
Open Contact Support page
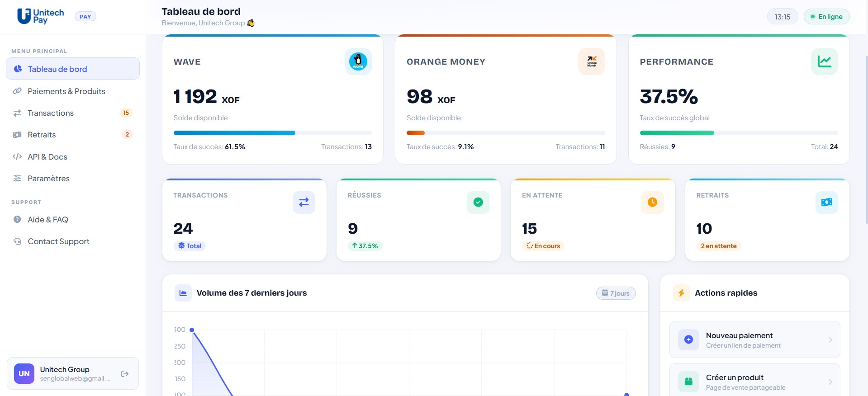click(73, 241)
